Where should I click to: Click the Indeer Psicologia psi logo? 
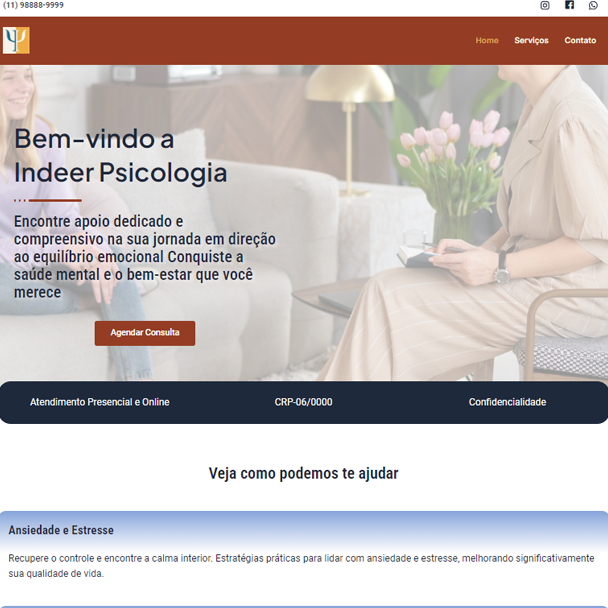pyautogui.click(x=16, y=40)
